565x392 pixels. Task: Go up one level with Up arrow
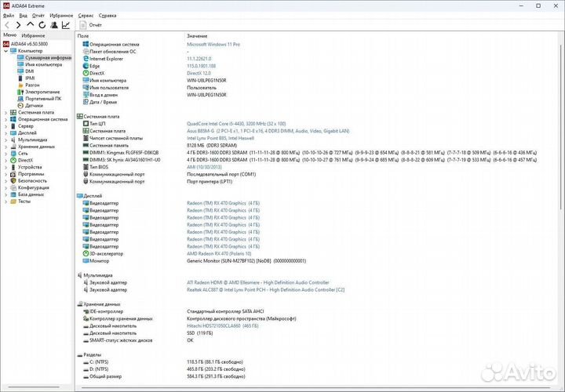click(x=31, y=24)
